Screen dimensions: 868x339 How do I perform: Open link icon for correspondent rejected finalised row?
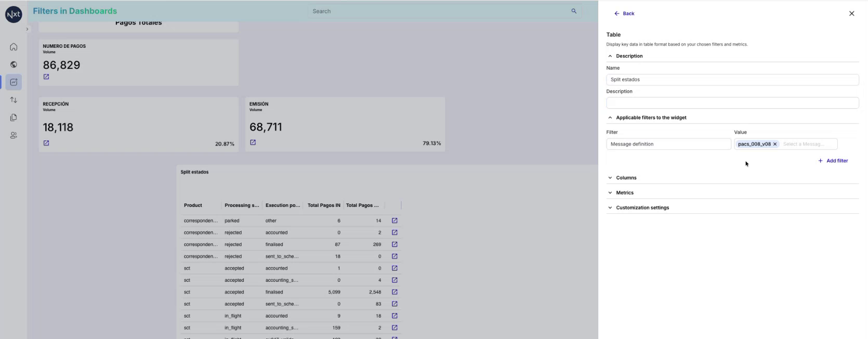[x=394, y=244]
